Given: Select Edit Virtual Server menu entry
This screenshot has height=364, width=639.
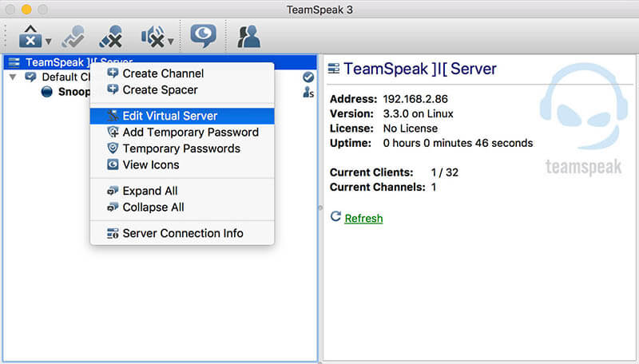Looking at the screenshot, I should [182, 116].
